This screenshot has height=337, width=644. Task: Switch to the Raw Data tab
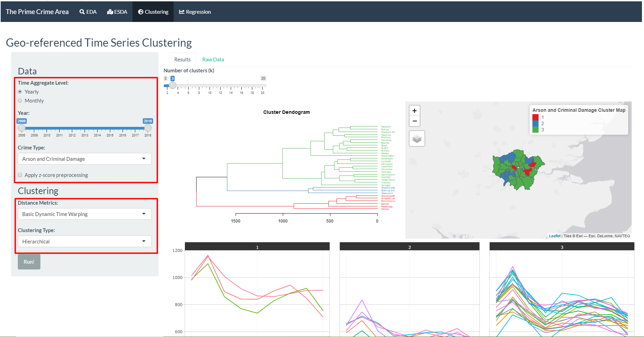pyautogui.click(x=213, y=60)
